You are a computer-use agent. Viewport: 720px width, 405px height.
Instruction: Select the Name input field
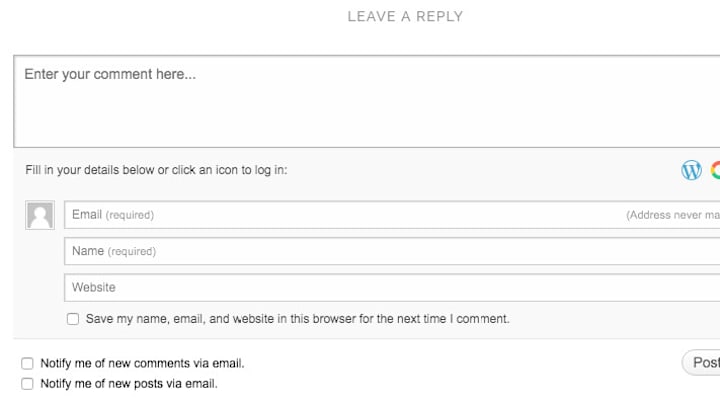click(x=390, y=251)
